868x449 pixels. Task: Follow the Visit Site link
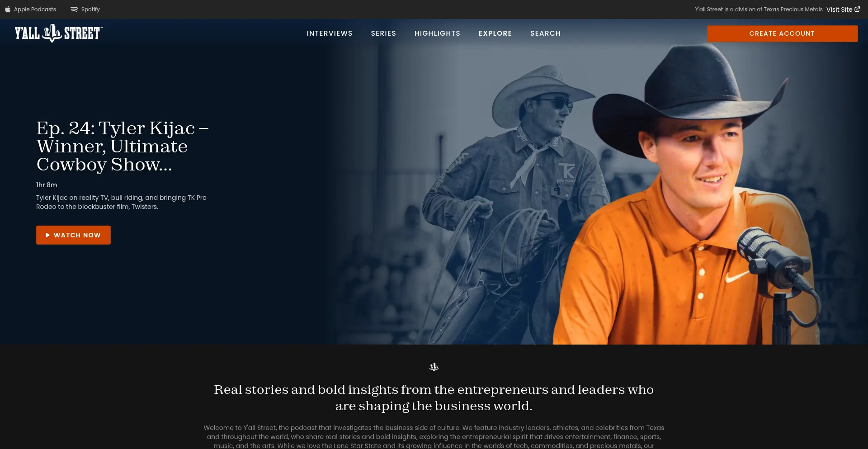pos(839,9)
